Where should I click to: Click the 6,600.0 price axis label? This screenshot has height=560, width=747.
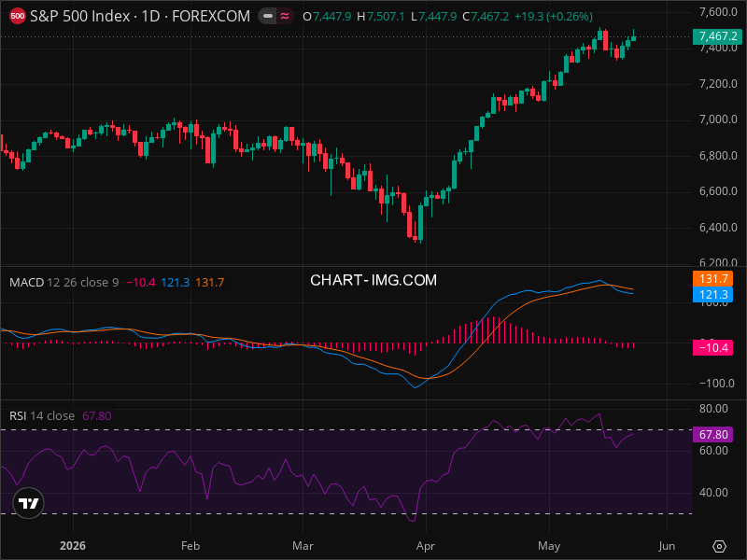[718, 191]
